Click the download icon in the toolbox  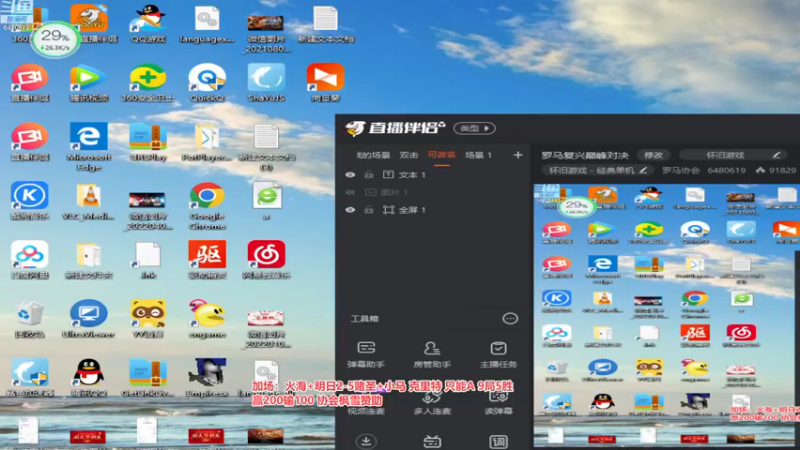point(366,441)
